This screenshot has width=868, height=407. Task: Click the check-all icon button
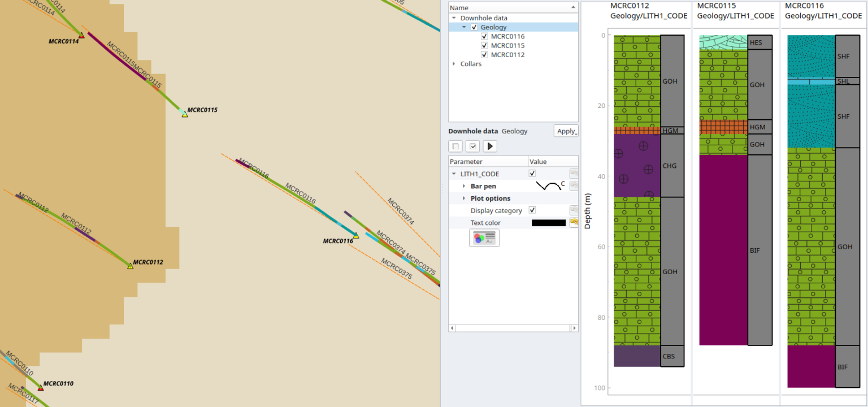pyautogui.click(x=473, y=146)
